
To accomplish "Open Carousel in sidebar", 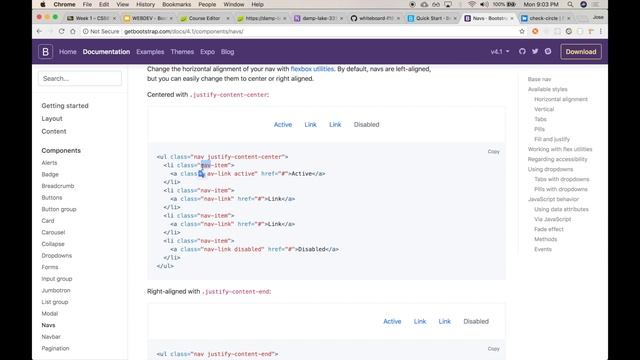I will pyautogui.click(x=53, y=232).
